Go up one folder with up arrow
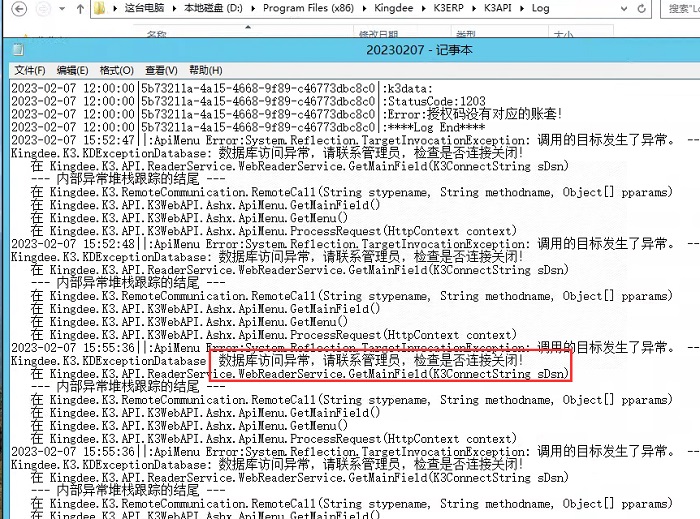This screenshot has height=519, width=700. tap(80, 8)
